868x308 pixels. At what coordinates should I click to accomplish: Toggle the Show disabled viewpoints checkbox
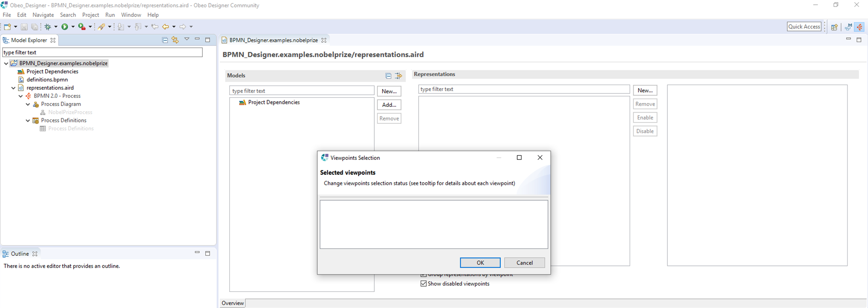pos(423,284)
